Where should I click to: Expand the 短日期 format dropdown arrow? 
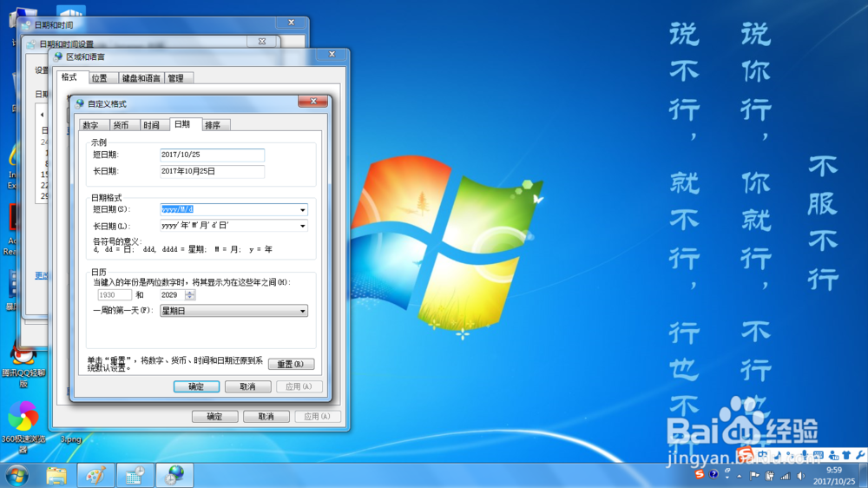[x=302, y=210]
